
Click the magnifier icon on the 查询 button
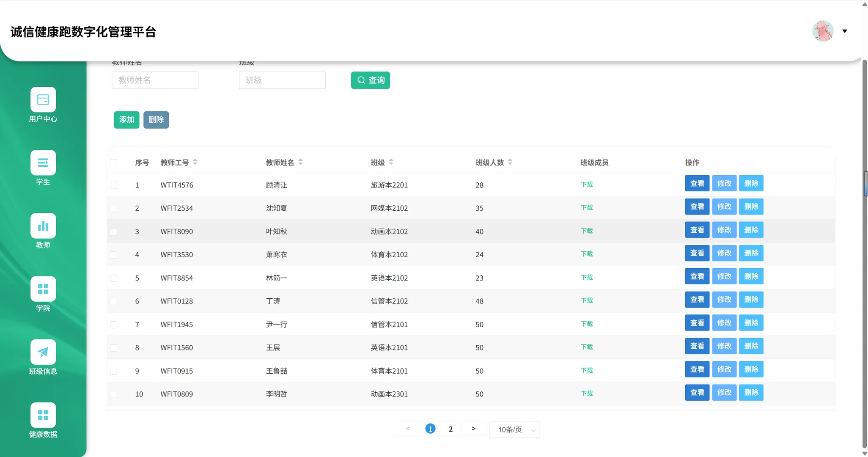pos(361,80)
